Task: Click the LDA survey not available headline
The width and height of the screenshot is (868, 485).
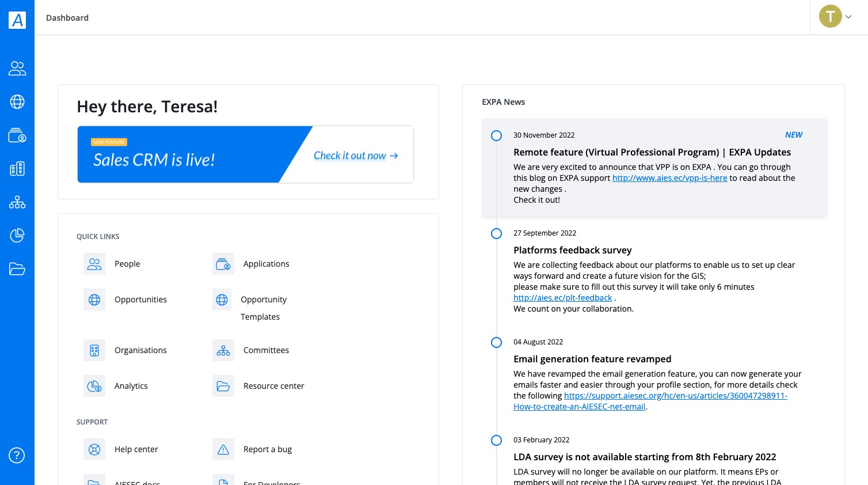Action: pyautogui.click(x=645, y=457)
